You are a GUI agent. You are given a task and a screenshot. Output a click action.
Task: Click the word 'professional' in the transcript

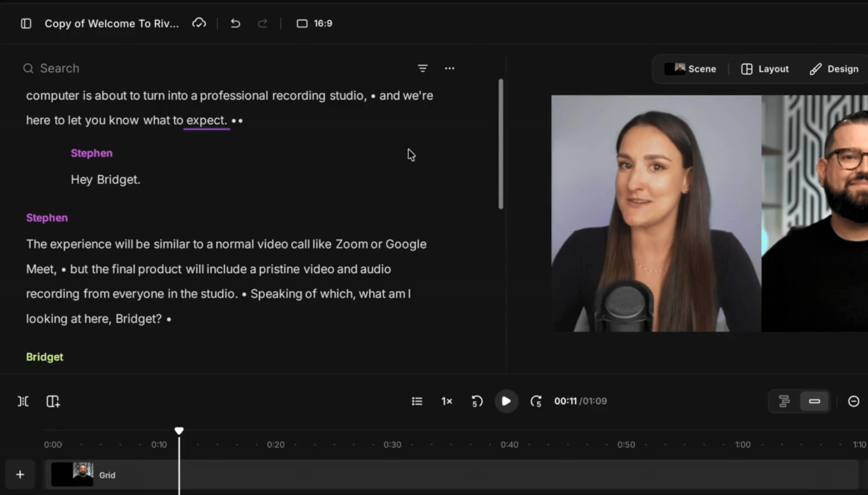[x=234, y=96]
